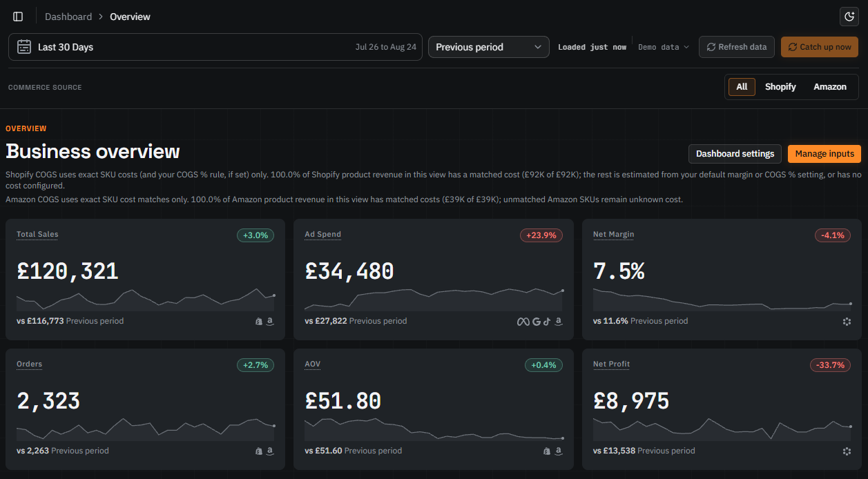Click the -4.1% badge on Net Margin
Viewport: 868px width, 479px height.
point(833,235)
